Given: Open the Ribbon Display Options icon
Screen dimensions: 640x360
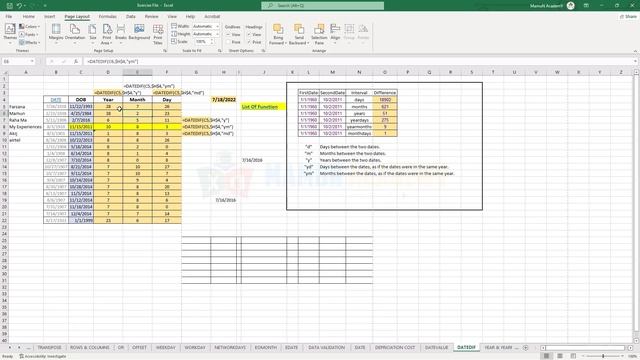Looking at the screenshot, I should tap(586, 6).
